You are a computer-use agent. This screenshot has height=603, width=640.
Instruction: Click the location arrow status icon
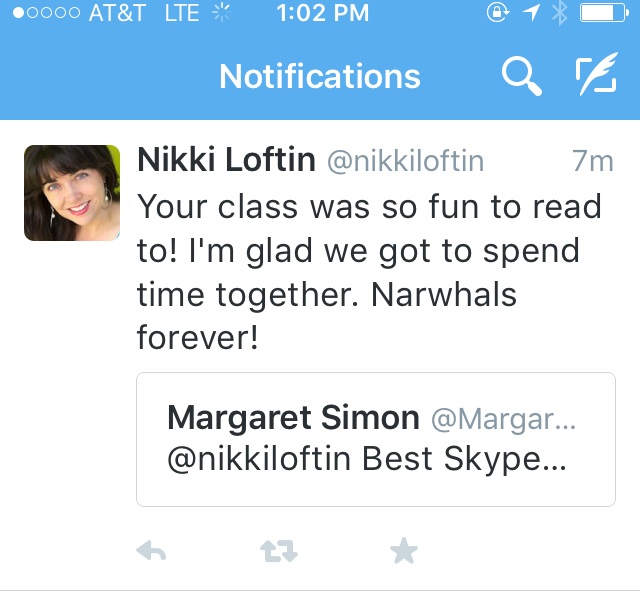[x=532, y=14]
